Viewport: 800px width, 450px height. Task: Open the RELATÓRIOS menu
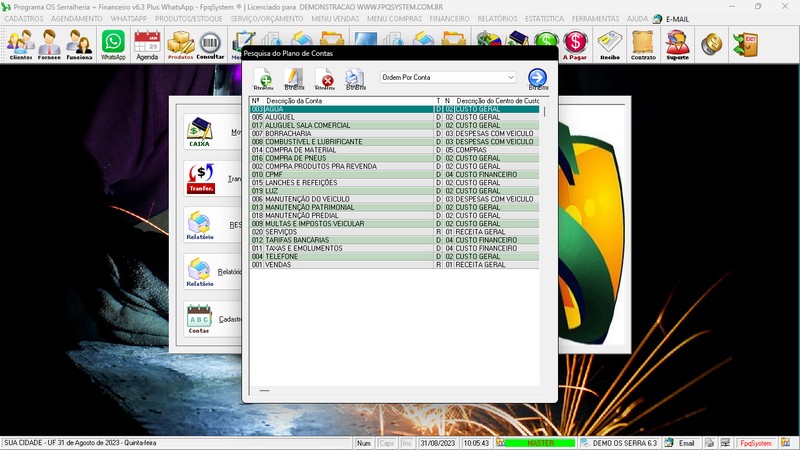coord(497,19)
